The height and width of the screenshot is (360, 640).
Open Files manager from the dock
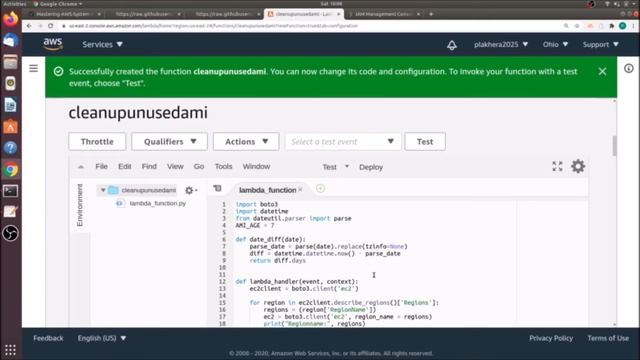[11, 62]
